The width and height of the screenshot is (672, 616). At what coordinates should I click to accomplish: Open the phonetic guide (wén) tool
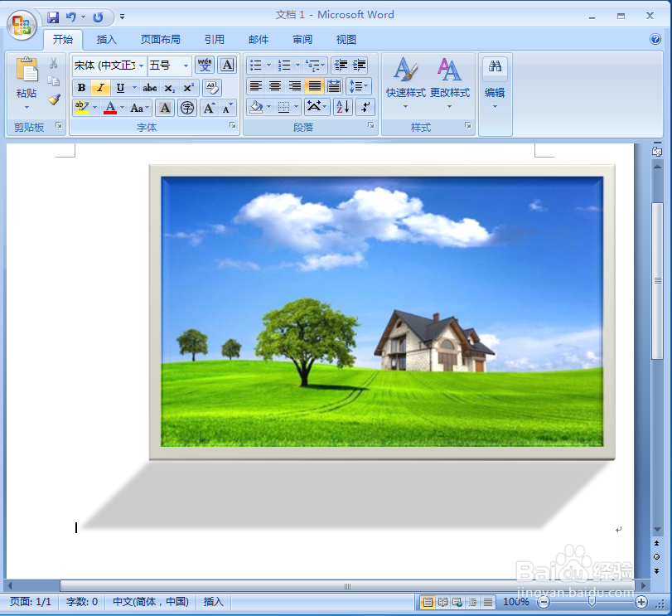coord(205,65)
